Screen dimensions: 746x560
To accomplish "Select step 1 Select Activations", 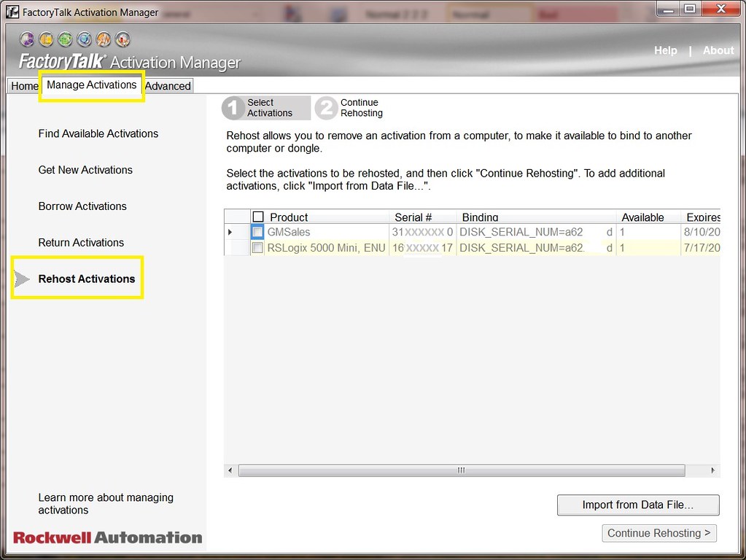I will click(266, 108).
